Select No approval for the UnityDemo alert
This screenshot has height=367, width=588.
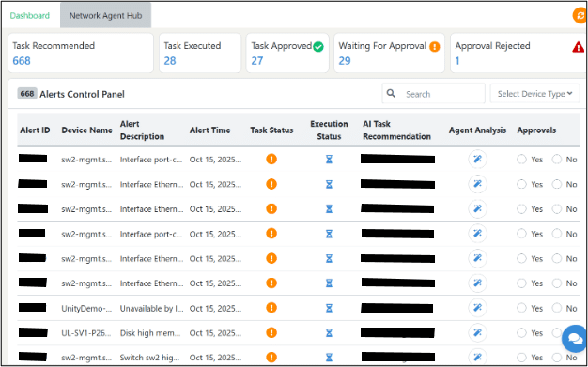557,308
